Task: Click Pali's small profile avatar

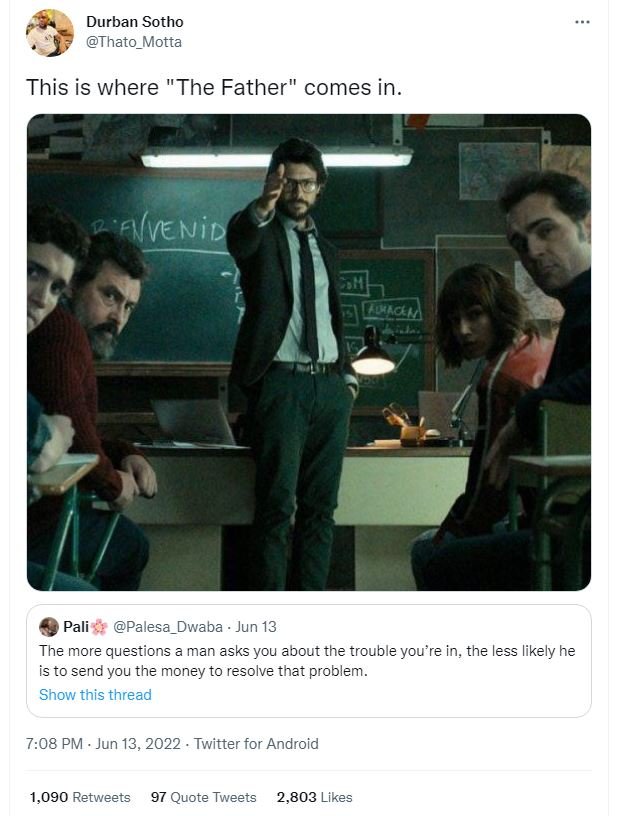Action: 49,627
